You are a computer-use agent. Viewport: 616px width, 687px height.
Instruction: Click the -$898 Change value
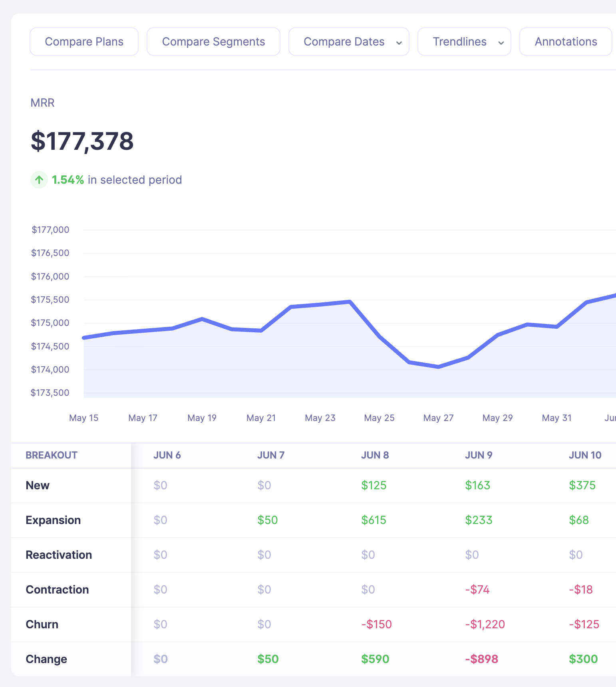[482, 659]
